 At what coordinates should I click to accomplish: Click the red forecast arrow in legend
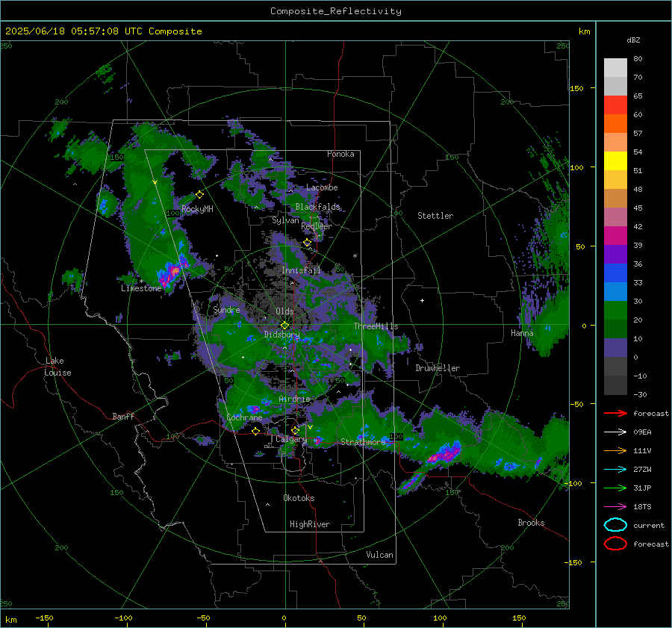coord(615,413)
